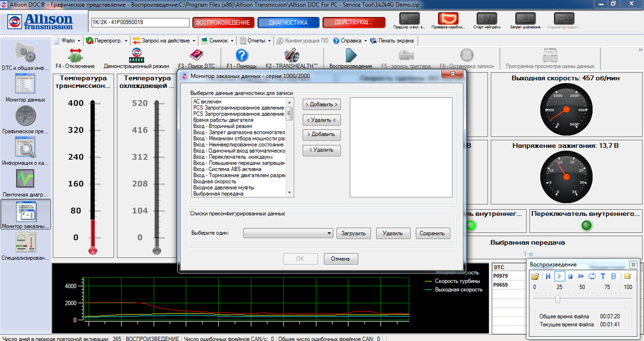Screen dimensions: 644x341
Task: Select АС включен in data list
Action: pos(207,102)
